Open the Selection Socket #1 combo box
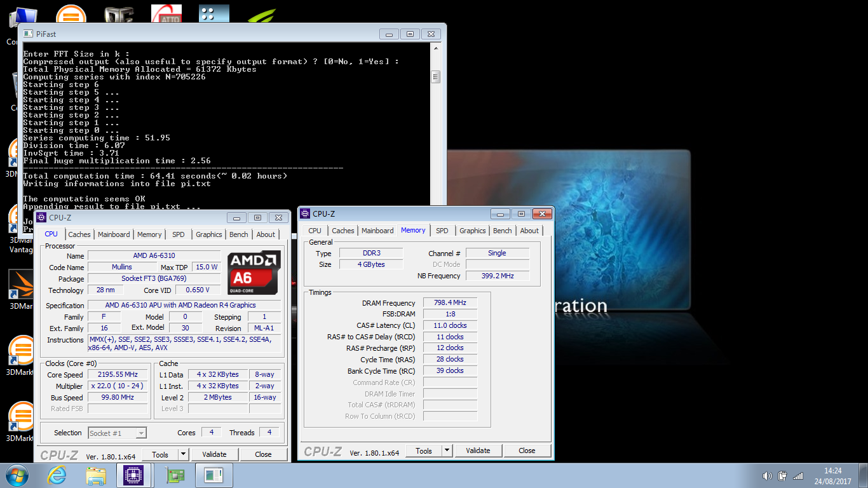This screenshot has width=868, height=488. click(118, 433)
